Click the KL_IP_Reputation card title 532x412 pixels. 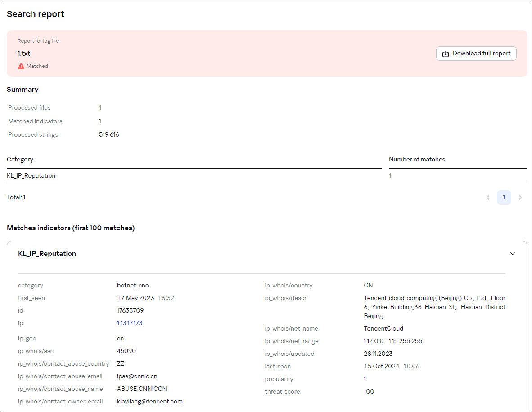[x=47, y=254]
